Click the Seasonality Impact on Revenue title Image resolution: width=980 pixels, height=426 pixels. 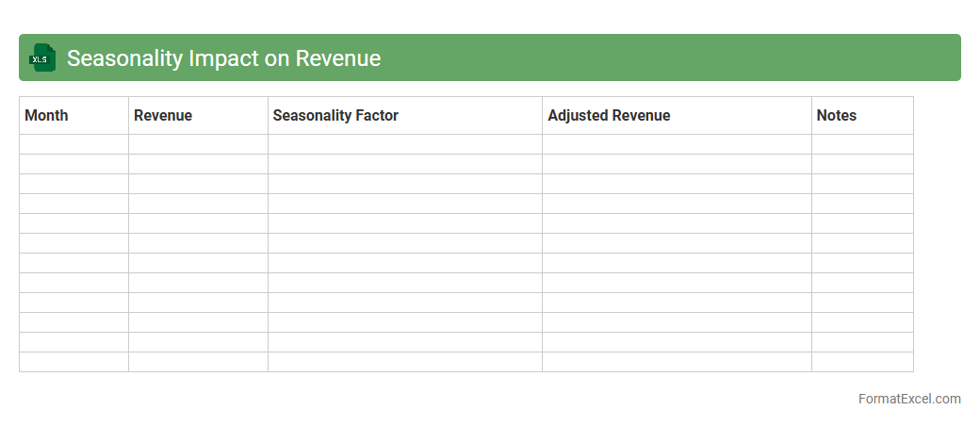[223, 58]
